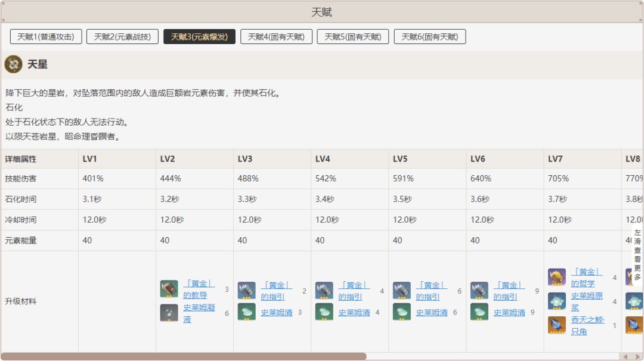Screen dimensions: 644x361
Task: Click the 元素能量 row label
Action: pos(20,240)
